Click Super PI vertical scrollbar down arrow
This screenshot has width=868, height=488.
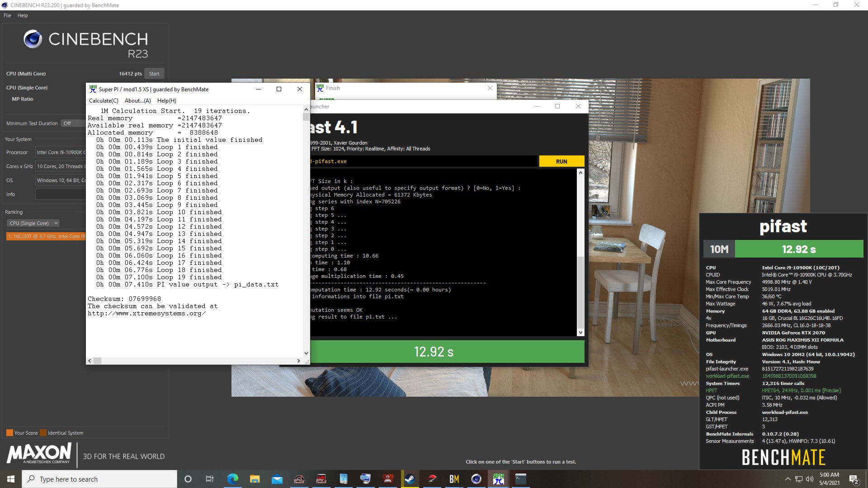click(x=306, y=353)
